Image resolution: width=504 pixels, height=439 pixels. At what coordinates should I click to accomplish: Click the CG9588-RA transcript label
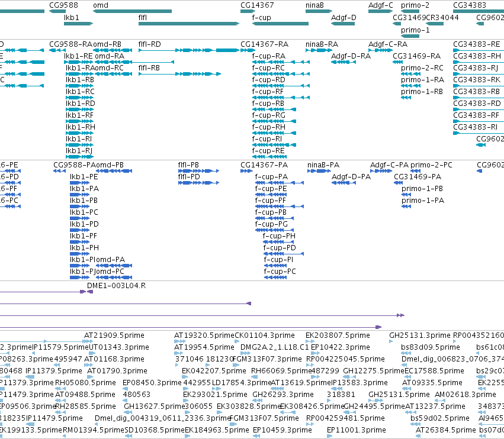(x=71, y=44)
